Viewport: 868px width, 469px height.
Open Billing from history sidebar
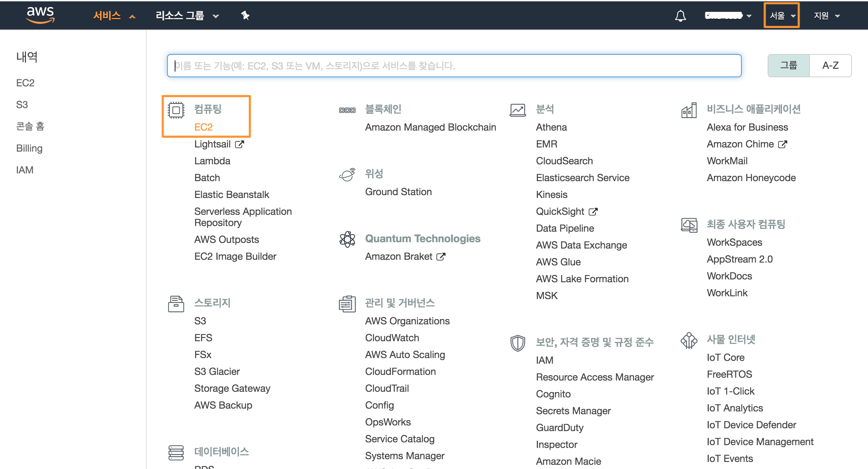[x=29, y=148]
